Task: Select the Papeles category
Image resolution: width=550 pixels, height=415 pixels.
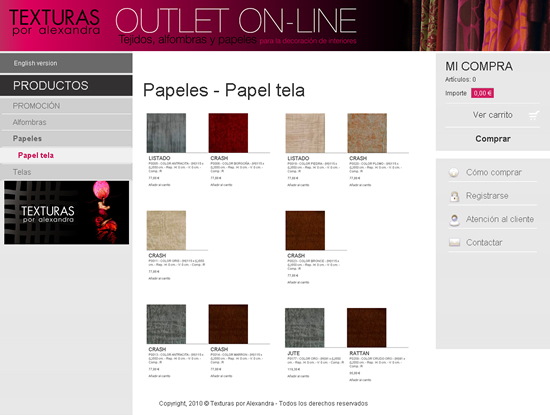Action: click(x=66, y=139)
